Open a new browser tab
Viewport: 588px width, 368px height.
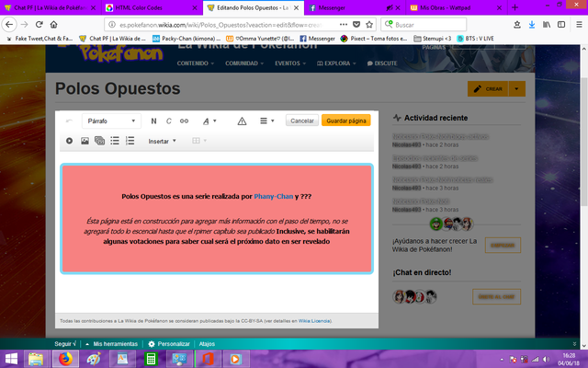pyautogui.click(x=514, y=7)
